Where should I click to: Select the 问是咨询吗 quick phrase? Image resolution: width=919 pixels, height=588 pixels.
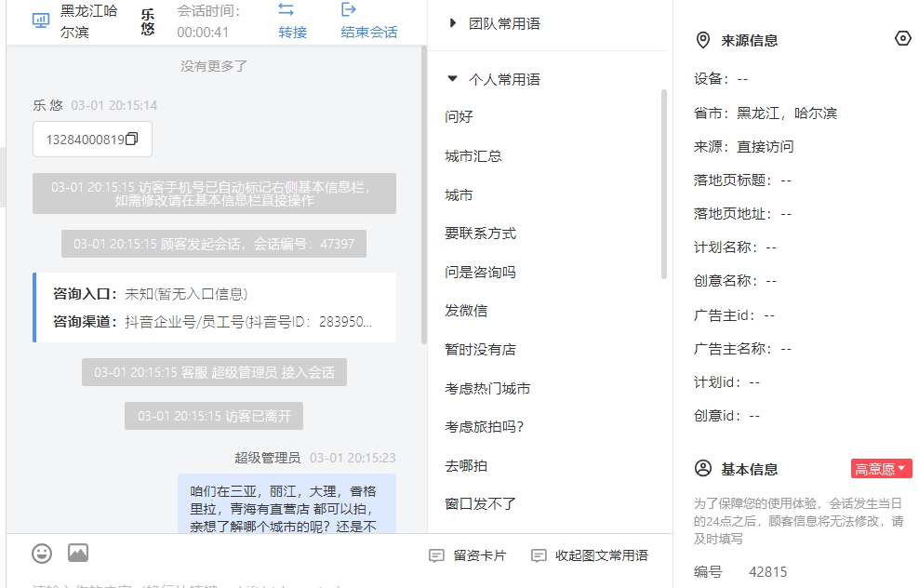pyautogui.click(x=481, y=272)
